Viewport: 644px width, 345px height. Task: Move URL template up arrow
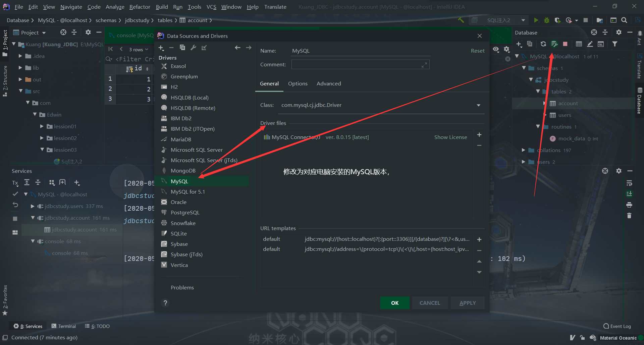pos(479,262)
